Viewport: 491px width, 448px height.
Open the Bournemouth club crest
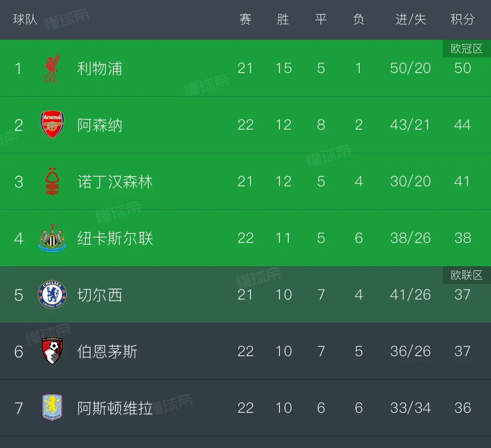(x=52, y=352)
